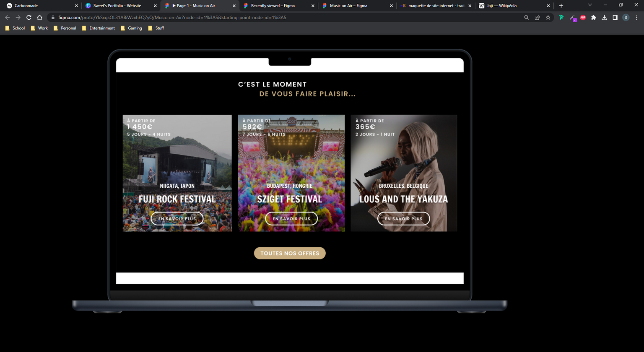The image size is (644, 352).
Task: Share this page via the share icon
Action: click(x=537, y=18)
